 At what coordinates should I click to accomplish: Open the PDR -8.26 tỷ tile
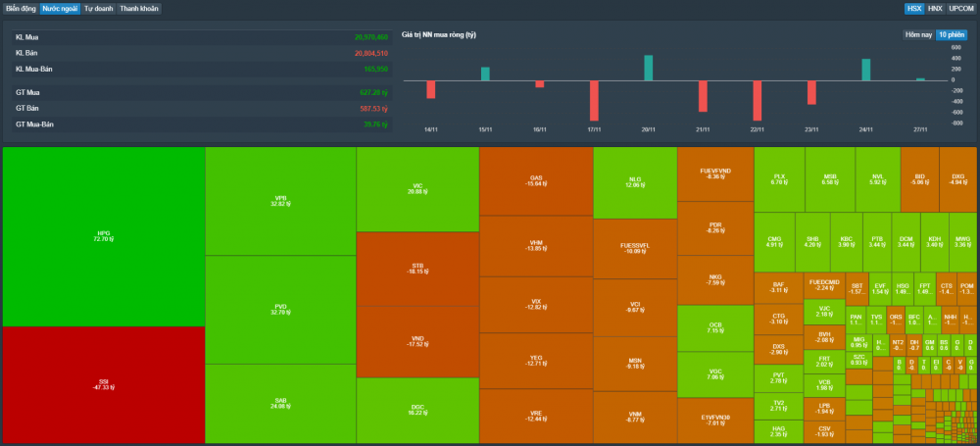pyautogui.click(x=715, y=228)
